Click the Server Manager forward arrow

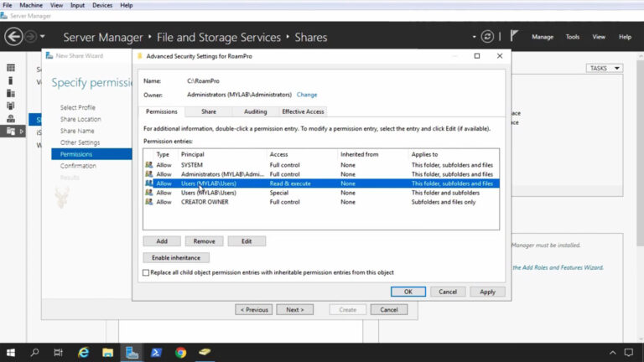tap(31, 37)
